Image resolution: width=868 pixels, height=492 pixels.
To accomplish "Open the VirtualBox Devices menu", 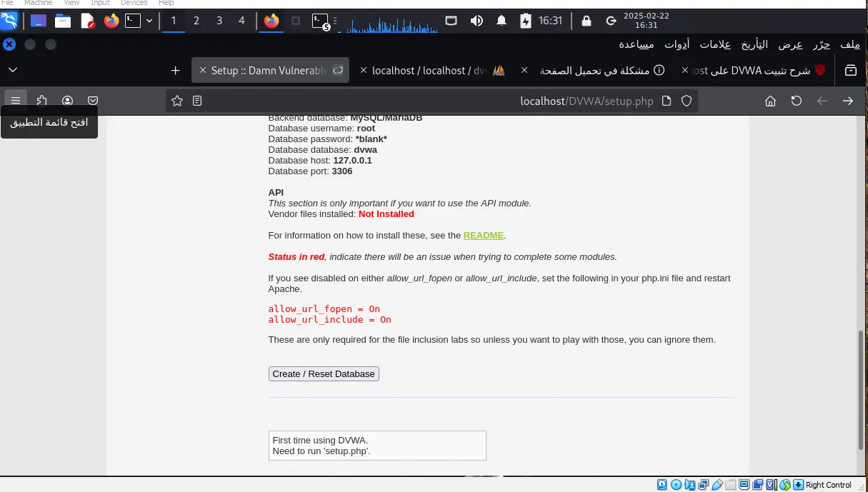I will point(134,3).
